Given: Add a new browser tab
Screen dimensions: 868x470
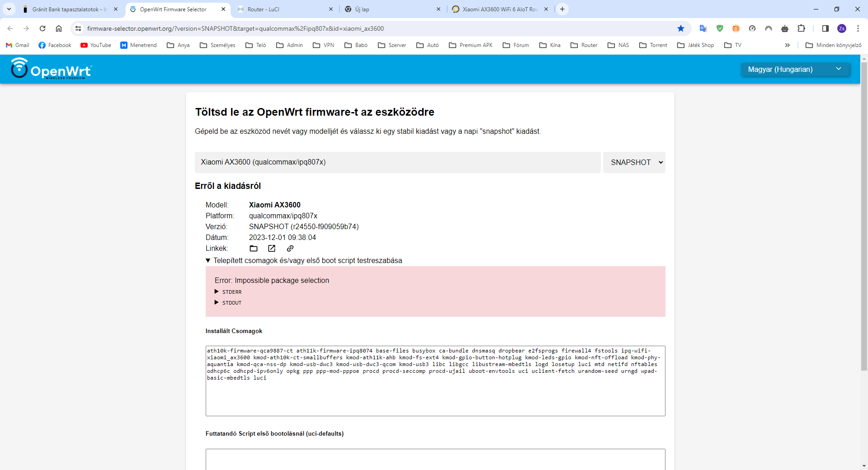Looking at the screenshot, I should 562,9.
